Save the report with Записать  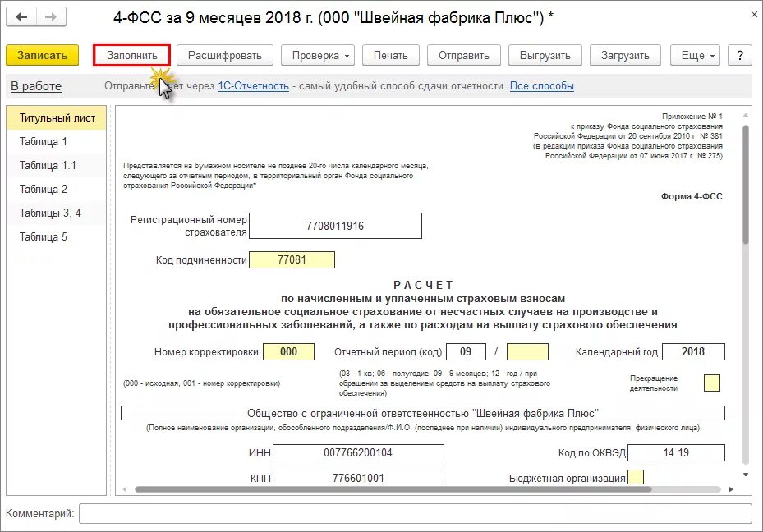coord(43,56)
